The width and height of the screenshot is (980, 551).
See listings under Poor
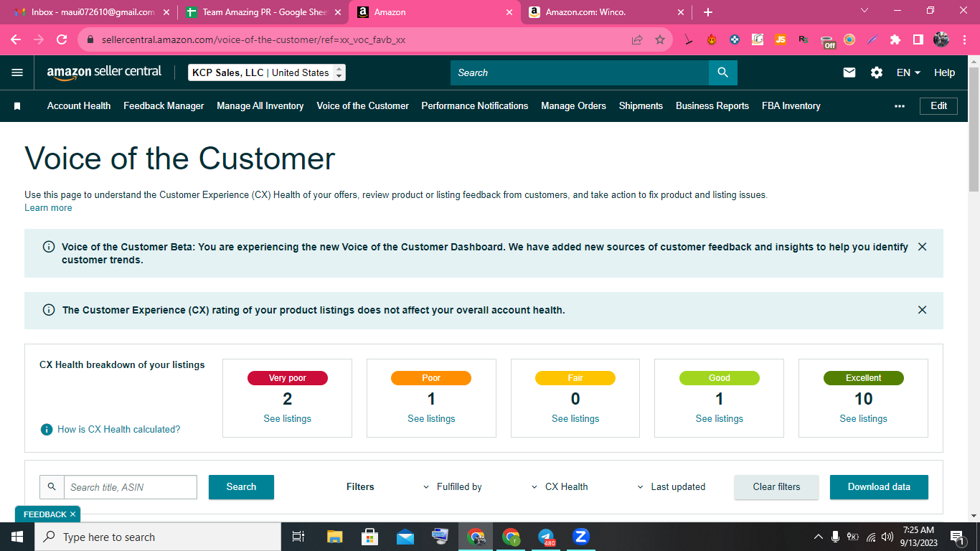point(431,419)
